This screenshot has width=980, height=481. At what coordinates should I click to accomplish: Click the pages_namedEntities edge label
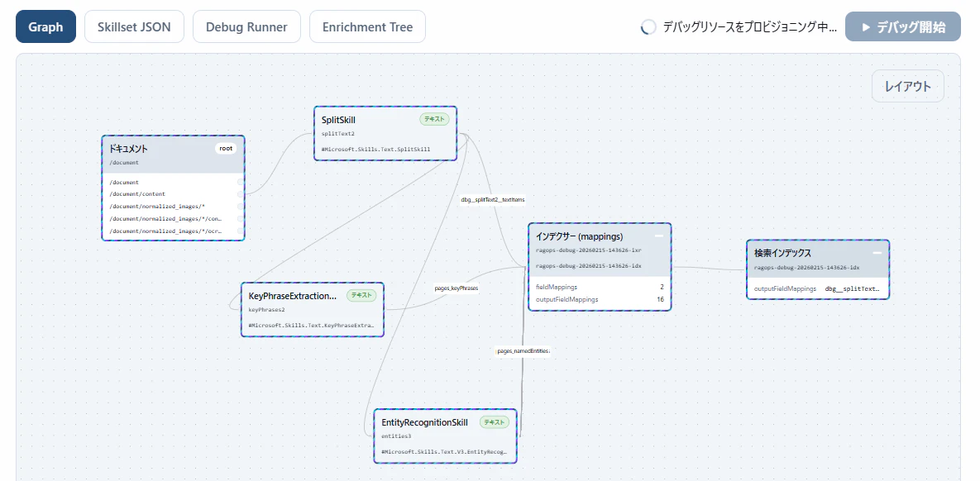click(523, 351)
